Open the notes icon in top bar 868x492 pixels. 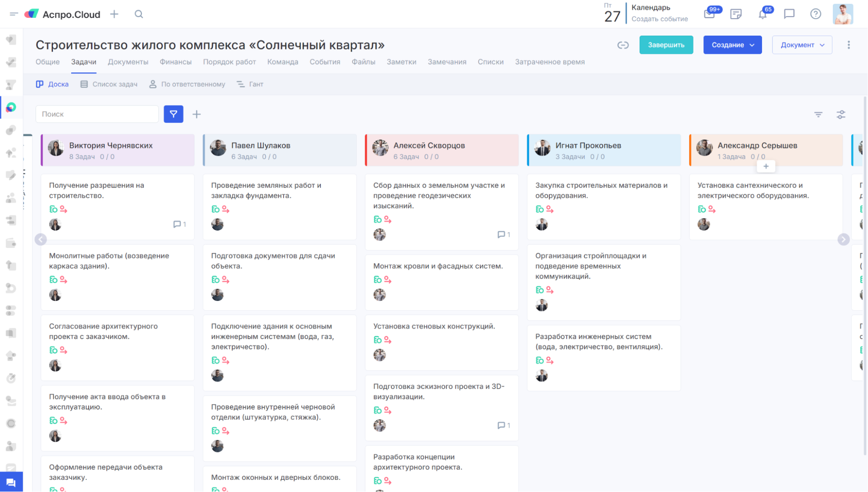736,14
